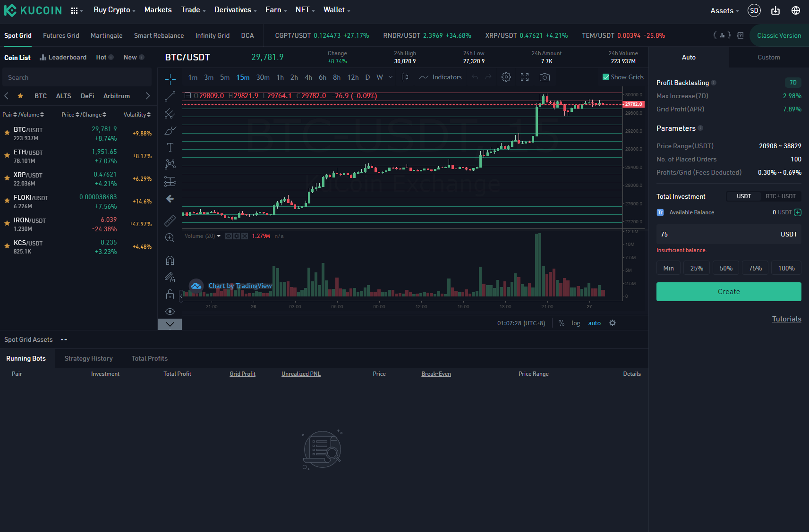Click the investment amount input field
This screenshot has height=532, width=809.
729,234
